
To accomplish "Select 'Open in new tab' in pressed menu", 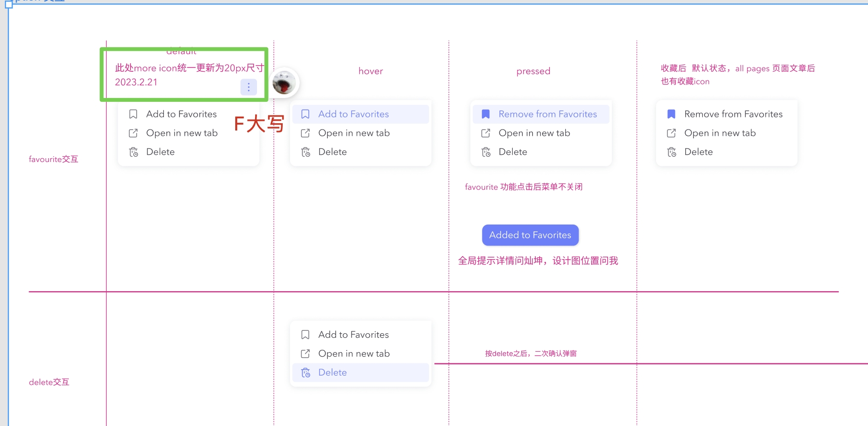I will click(x=534, y=133).
